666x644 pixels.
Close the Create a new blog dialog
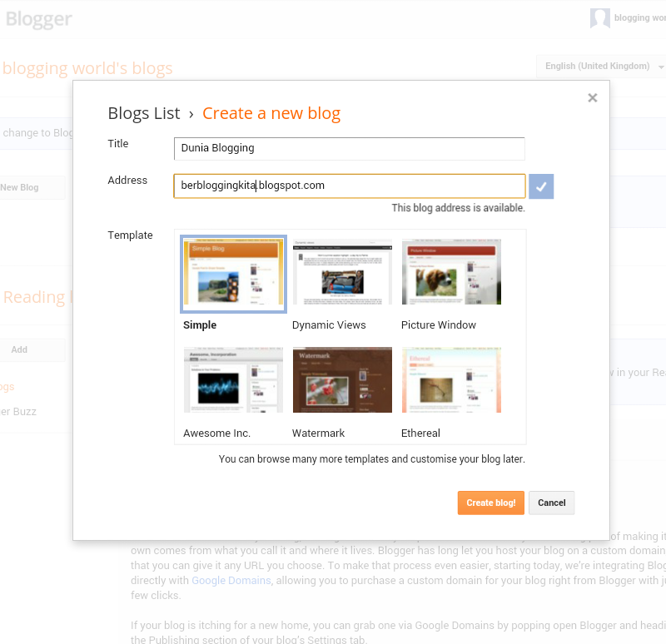click(592, 98)
